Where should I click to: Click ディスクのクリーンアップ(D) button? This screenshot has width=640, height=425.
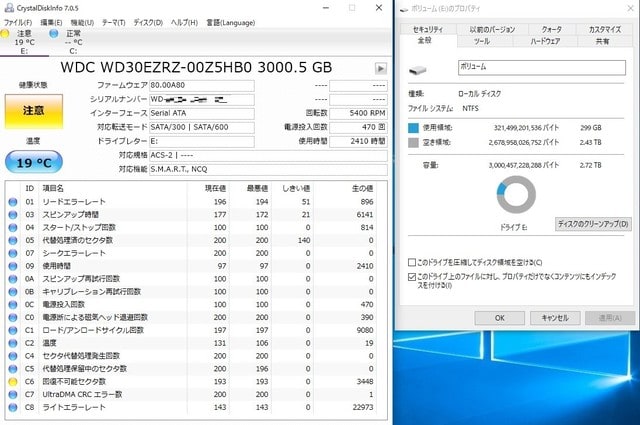tap(593, 224)
